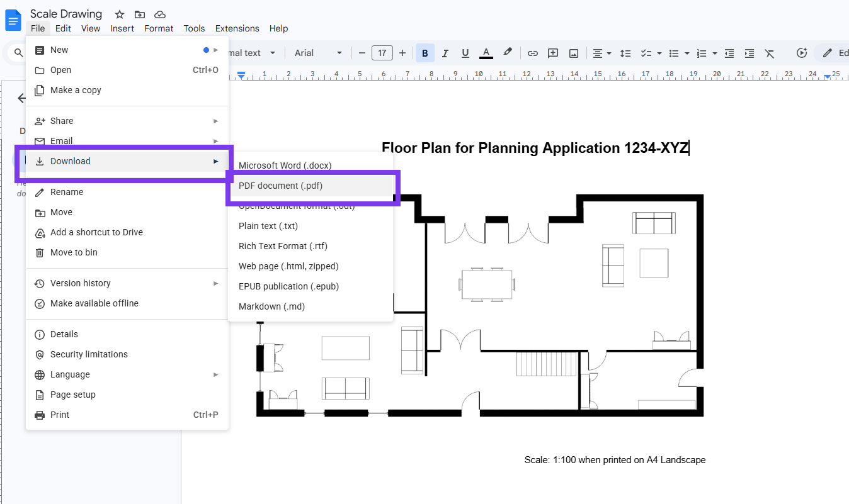Toggle italic formatting
This screenshot has height=504, width=849.
coord(445,53)
